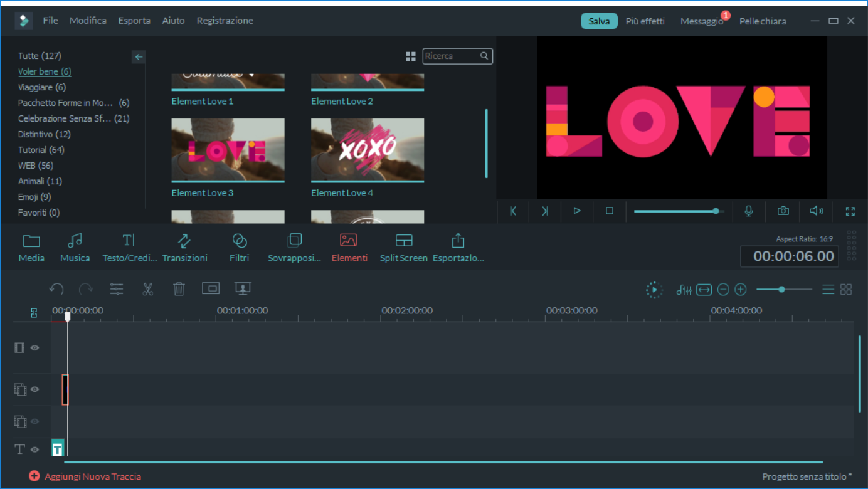Take a snapshot with the camera icon

click(783, 211)
